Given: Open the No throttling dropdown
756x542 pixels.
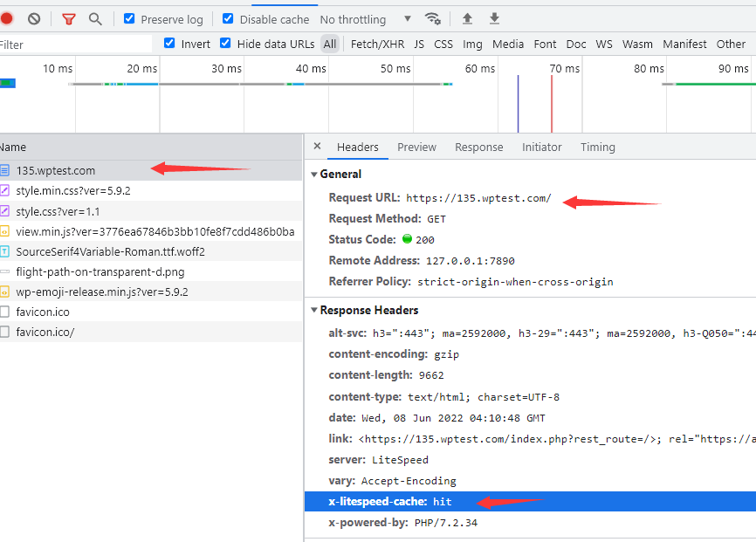Looking at the screenshot, I should click(x=365, y=19).
